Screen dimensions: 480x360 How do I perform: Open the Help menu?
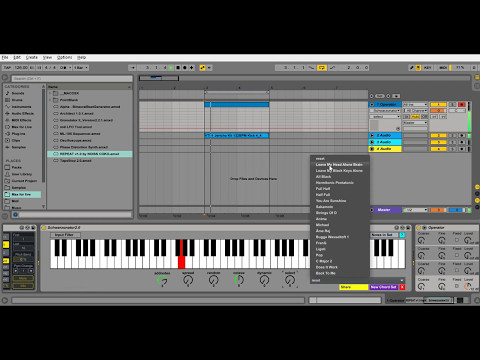pos(82,57)
